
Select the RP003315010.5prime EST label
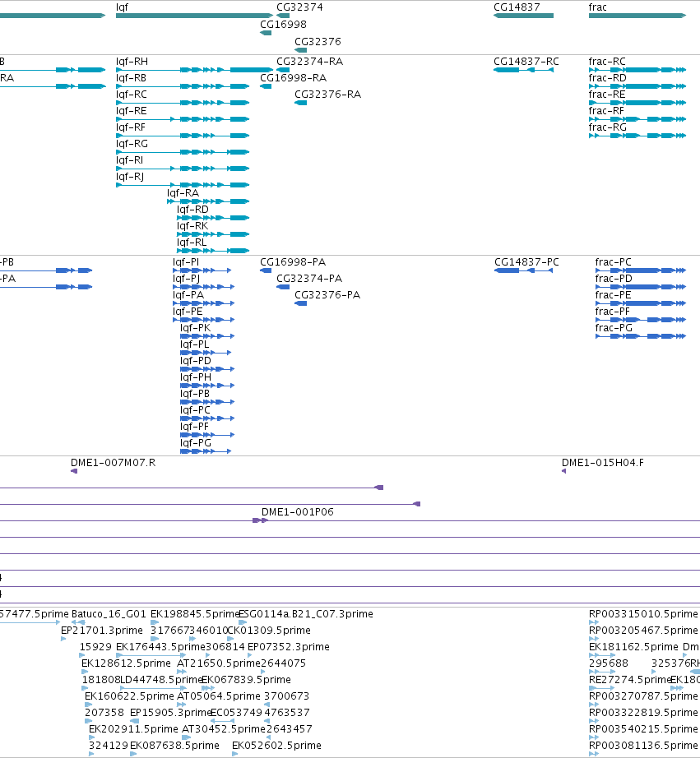[643, 614]
